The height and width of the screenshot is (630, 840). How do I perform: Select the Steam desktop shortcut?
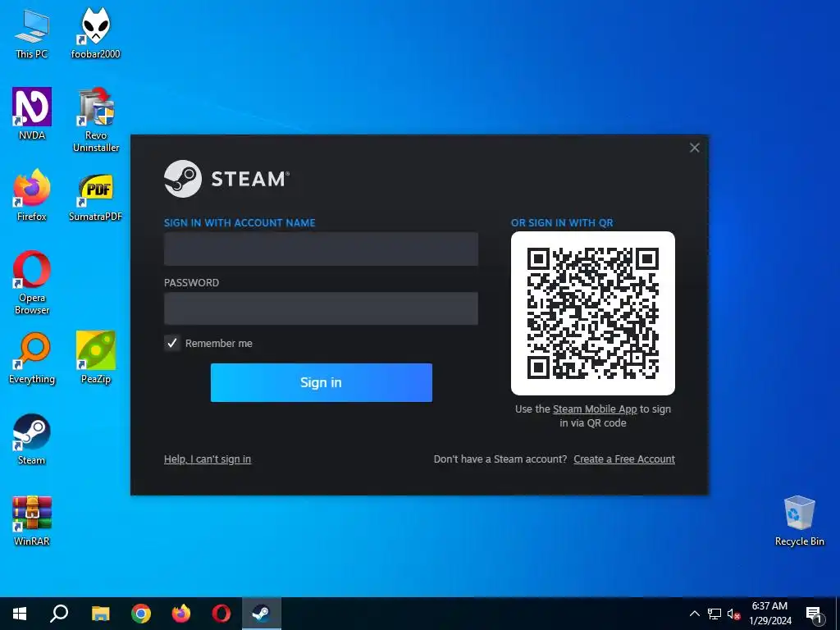click(x=32, y=440)
